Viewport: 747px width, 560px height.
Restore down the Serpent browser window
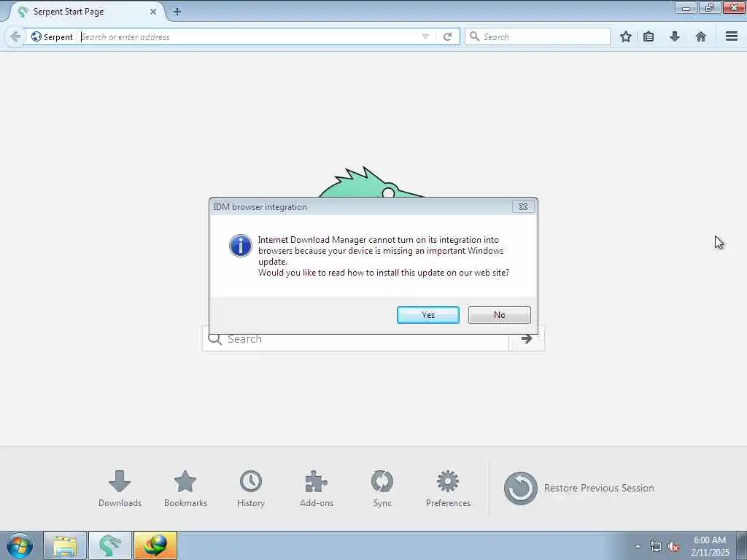click(x=710, y=7)
